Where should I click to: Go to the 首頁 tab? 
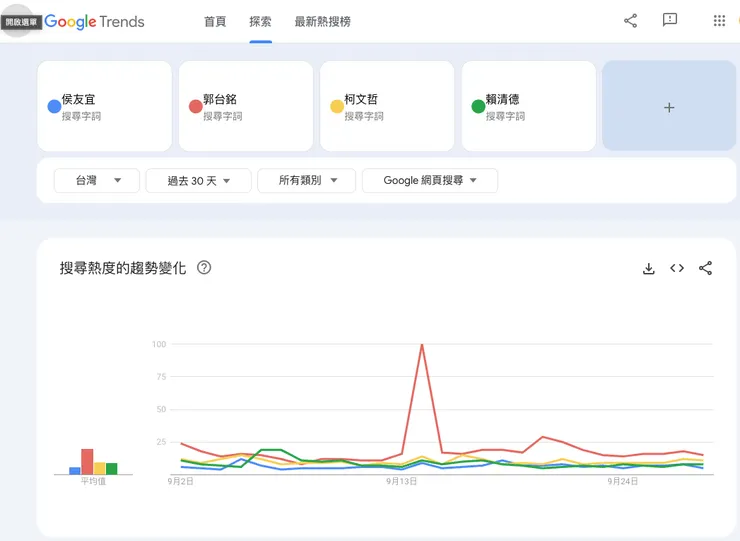215,22
